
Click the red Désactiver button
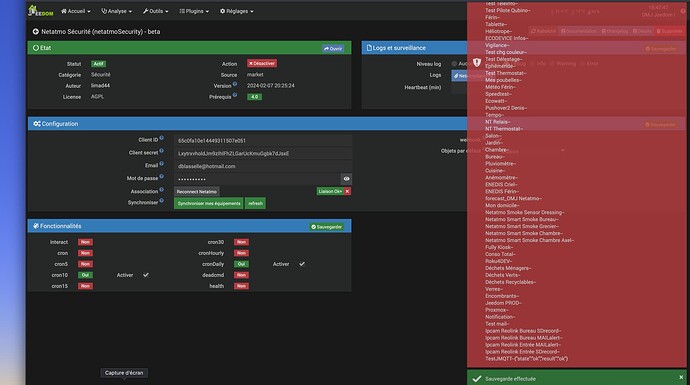[x=262, y=63]
